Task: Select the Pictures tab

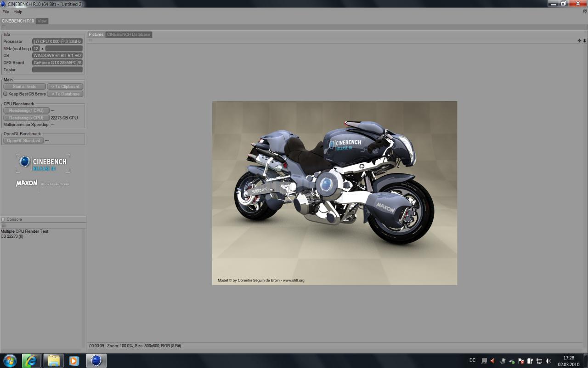Action: tap(96, 34)
